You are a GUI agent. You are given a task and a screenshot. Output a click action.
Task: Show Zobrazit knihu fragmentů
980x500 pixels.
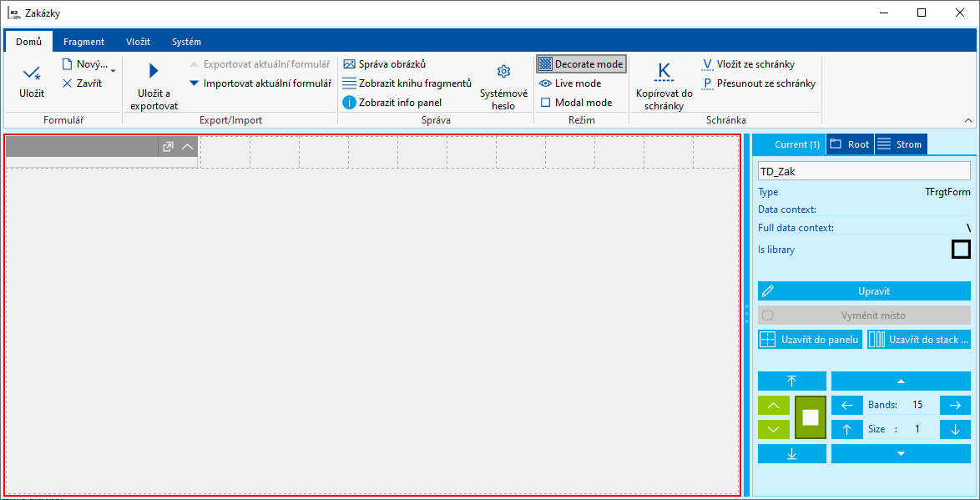407,83
